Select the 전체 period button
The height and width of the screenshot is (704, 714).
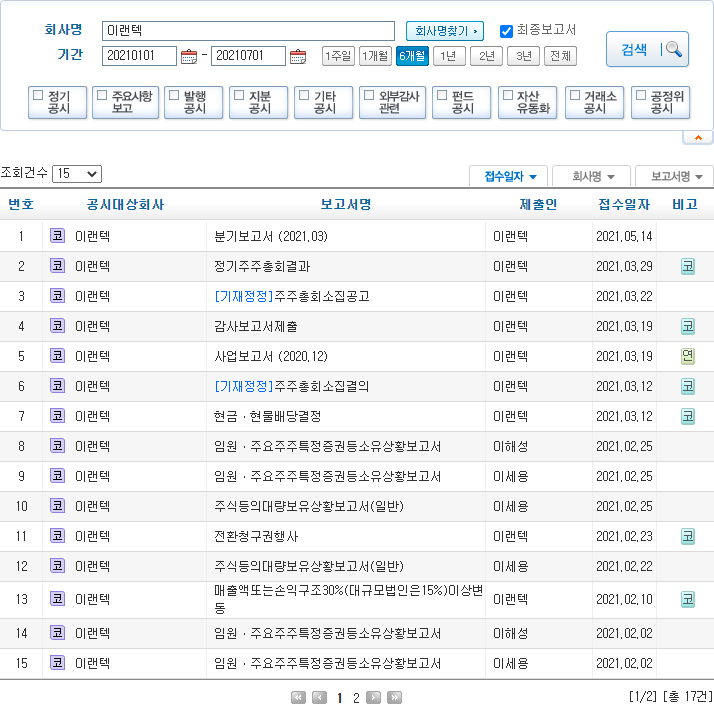[561, 56]
